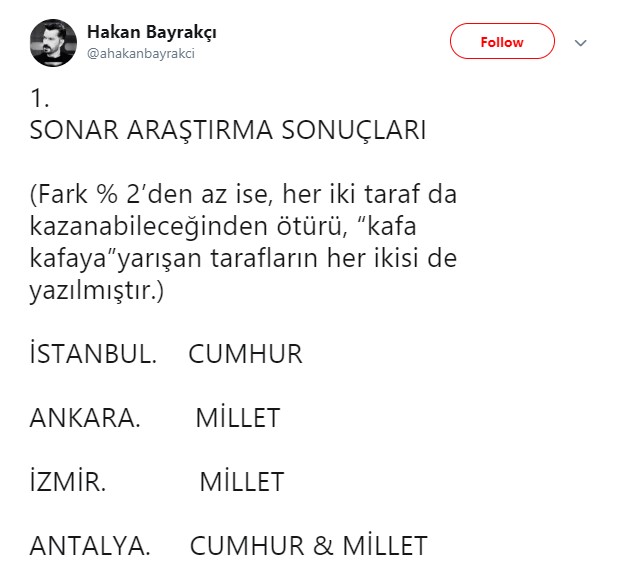622x569 pixels.
Task: Click the "1." numbering line
Action: point(40,101)
